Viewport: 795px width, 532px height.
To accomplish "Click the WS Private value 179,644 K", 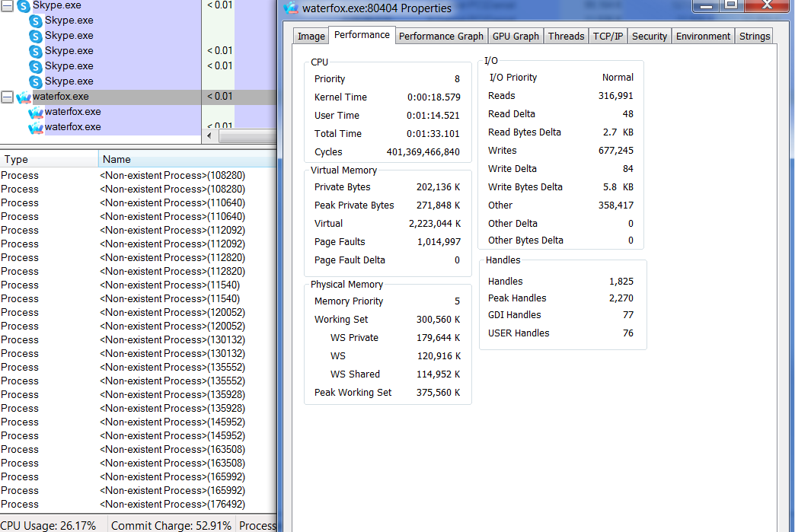I will (x=439, y=338).
